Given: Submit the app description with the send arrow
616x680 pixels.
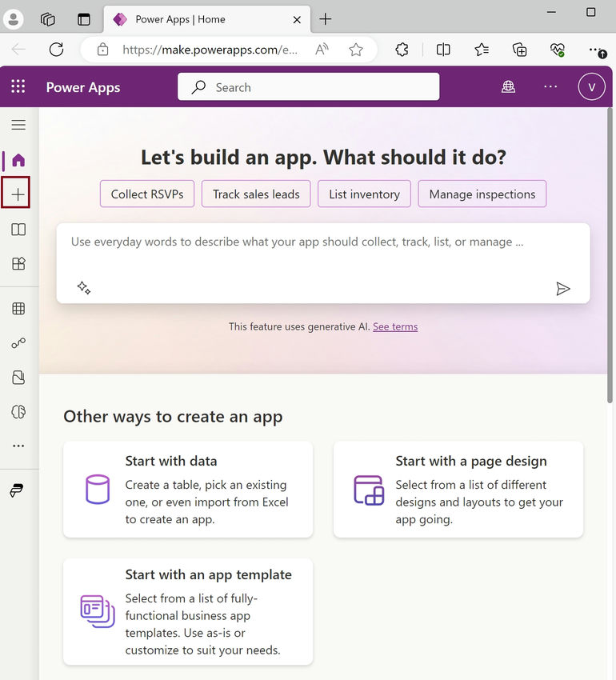Looking at the screenshot, I should pos(564,289).
